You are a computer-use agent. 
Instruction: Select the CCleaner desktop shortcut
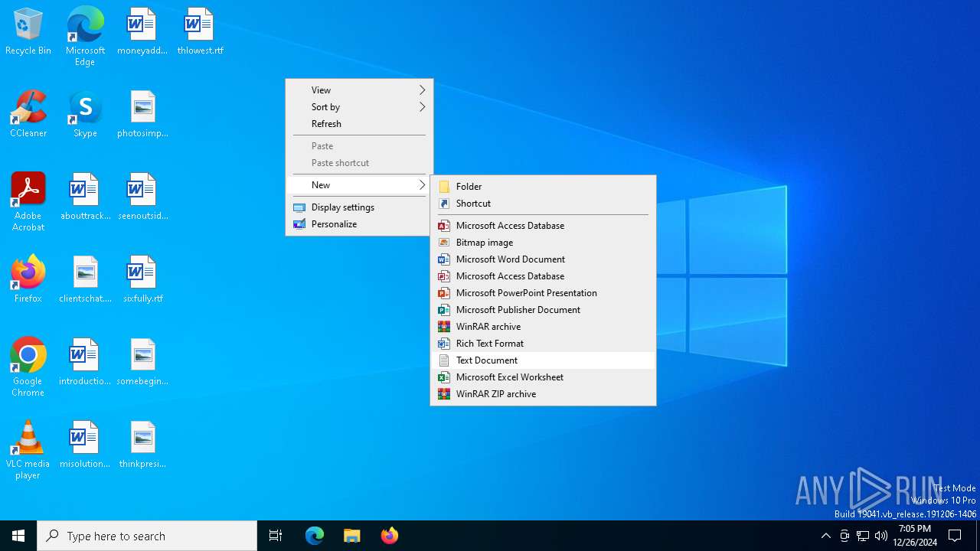(28, 115)
